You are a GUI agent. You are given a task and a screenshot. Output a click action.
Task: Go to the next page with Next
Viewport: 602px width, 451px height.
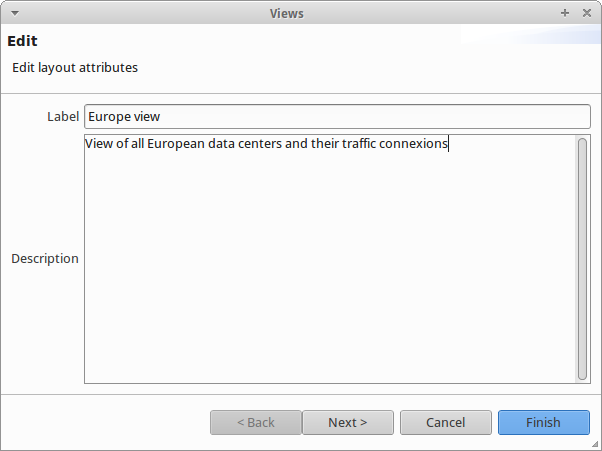[347, 422]
